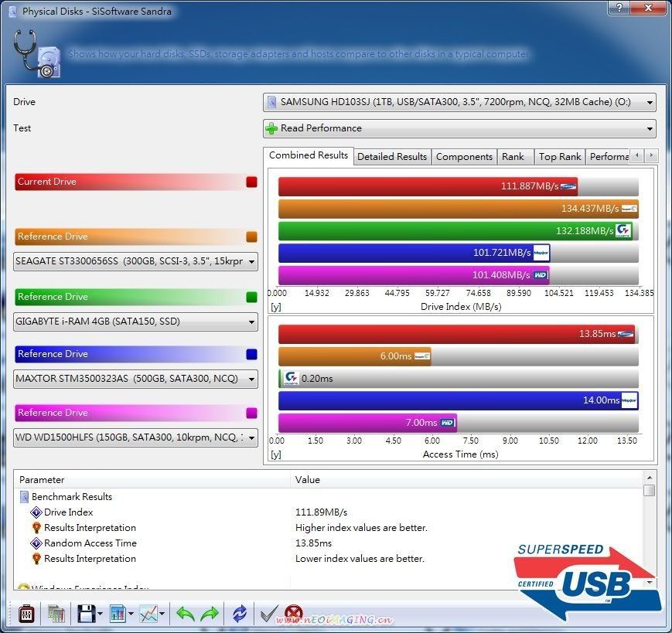Image resolution: width=672 pixels, height=633 pixels.
Task: Click "Higher index values are better."
Action: pyautogui.click(x=361, y=528)
